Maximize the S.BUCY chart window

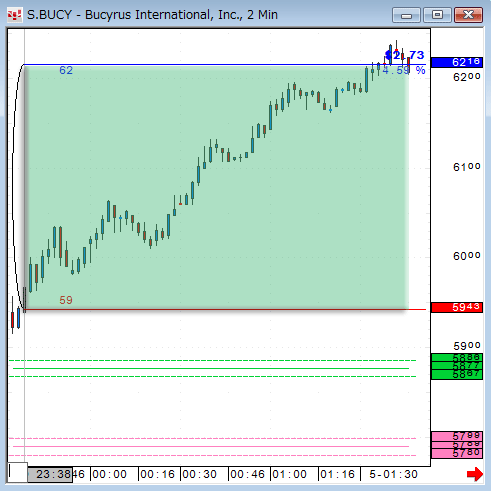pos(437,15)
